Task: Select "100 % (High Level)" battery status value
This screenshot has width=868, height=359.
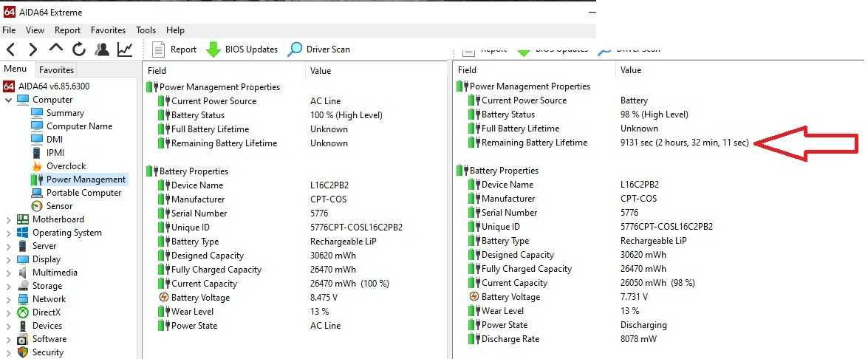Action: tap(346, 115)
